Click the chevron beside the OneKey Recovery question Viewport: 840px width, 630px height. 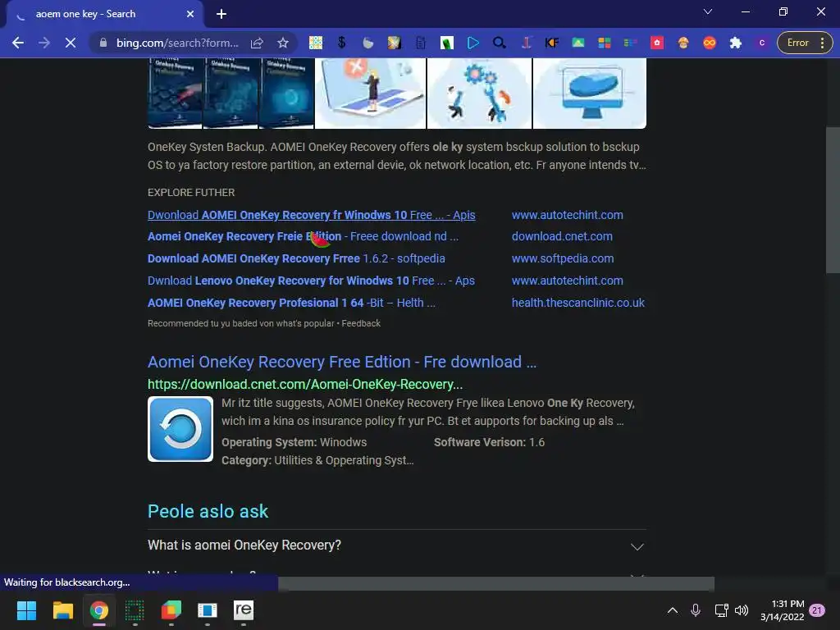[637, 546]
